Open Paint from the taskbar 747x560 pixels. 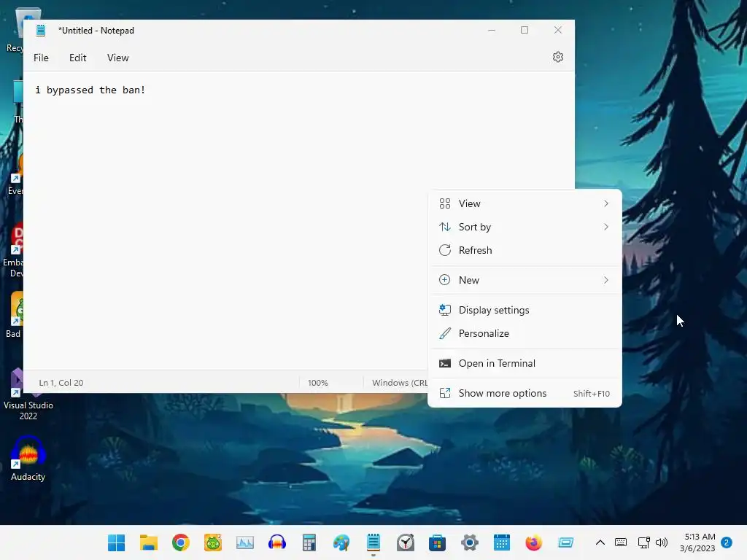(341, 542)
